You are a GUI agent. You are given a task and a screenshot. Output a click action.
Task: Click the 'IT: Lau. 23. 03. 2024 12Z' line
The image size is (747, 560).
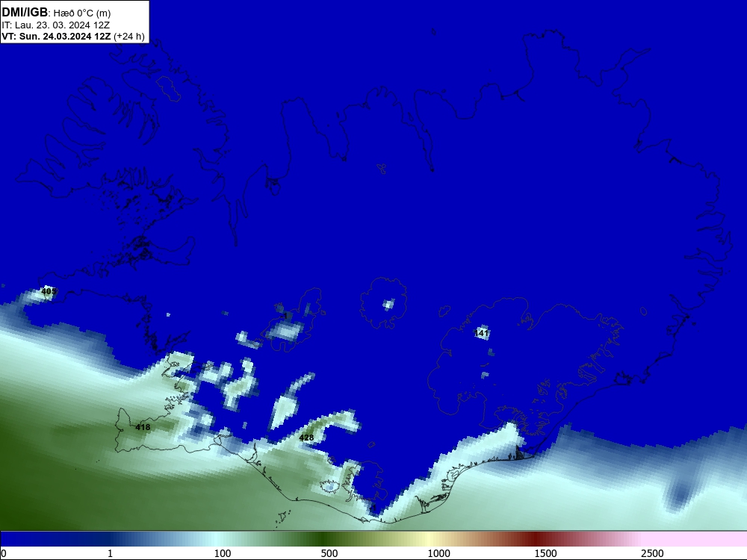coord(55,25)
